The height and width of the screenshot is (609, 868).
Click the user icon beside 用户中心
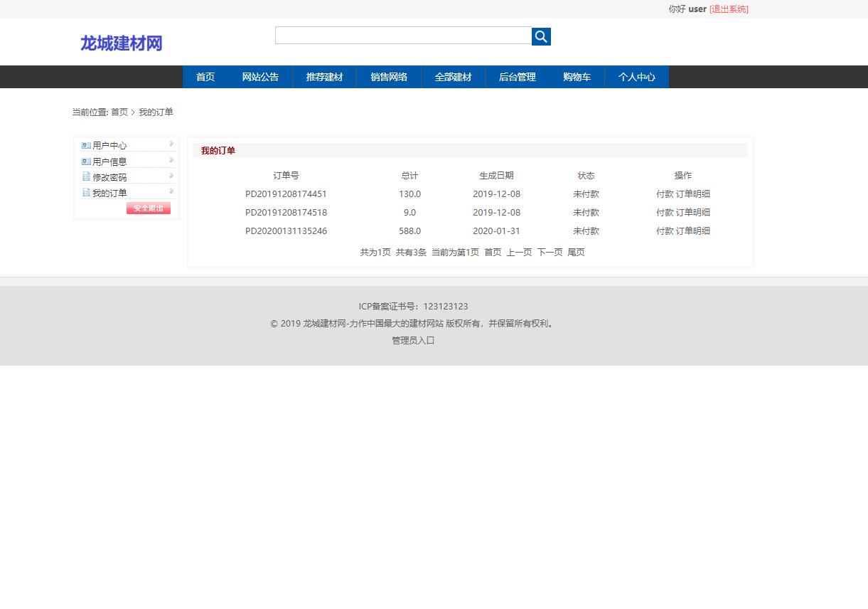click(86, 144)
